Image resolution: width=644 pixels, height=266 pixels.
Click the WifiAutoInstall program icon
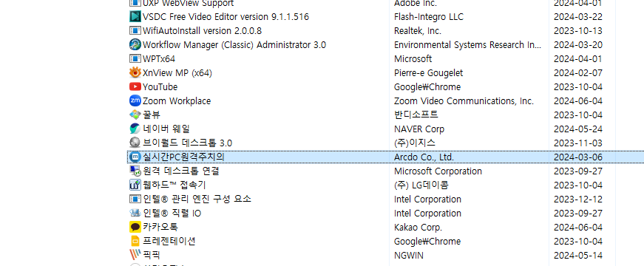[x=135, y=31]
